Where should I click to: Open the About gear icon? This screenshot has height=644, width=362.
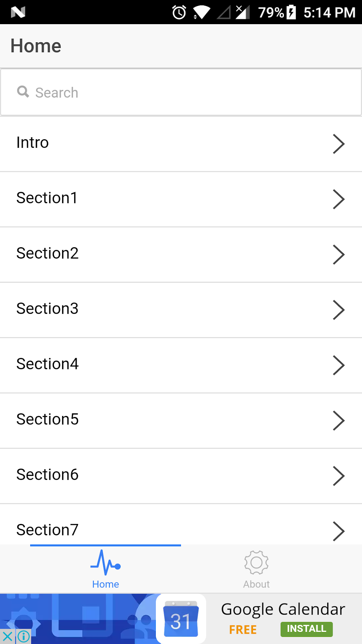256,563
